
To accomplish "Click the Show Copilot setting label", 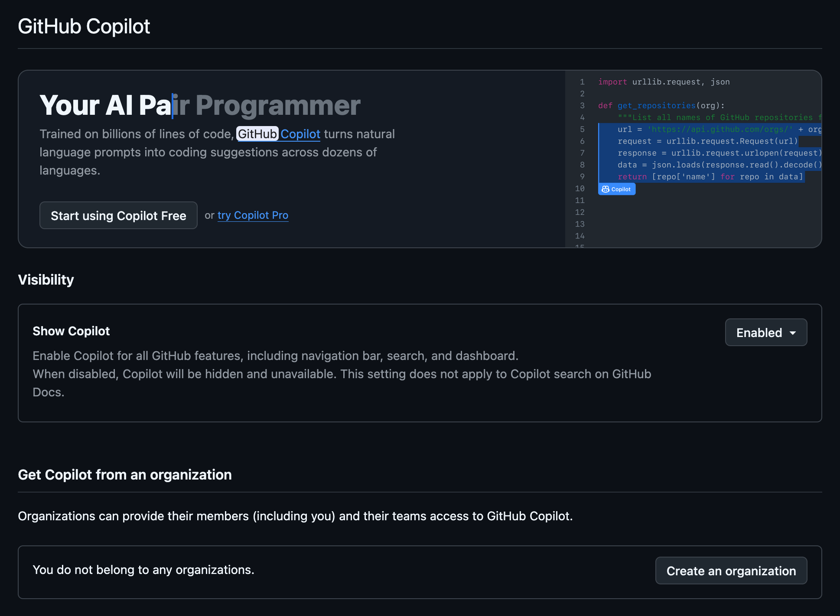I will click(71, 331).
